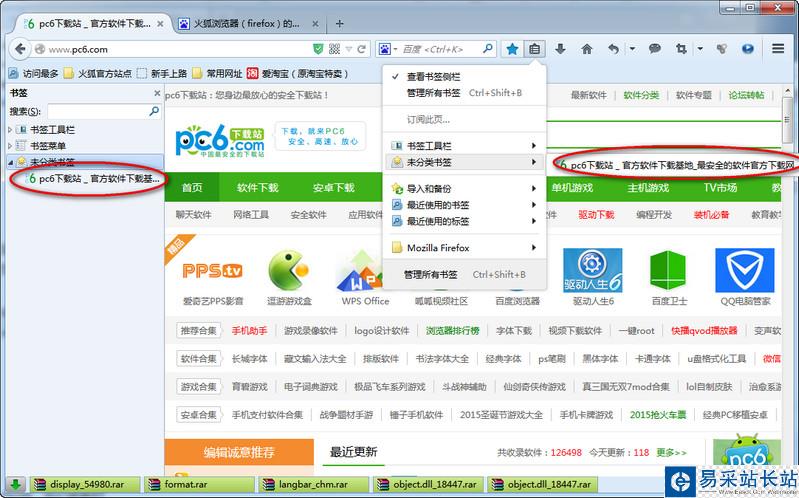Screen dimensions: 799x498
Task: Open the downloads arrow icon
Action: pyautogui.click(x=560, y=49)
